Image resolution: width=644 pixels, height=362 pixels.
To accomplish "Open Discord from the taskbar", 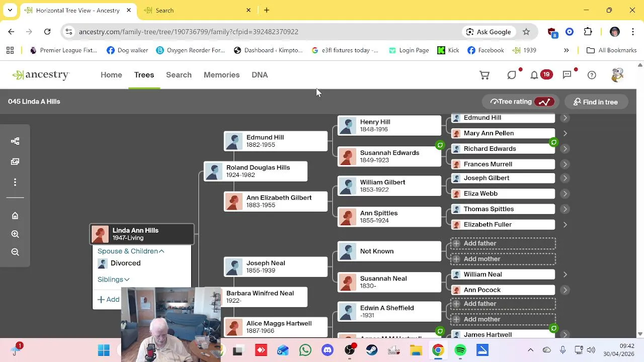I will coord(328,350).
